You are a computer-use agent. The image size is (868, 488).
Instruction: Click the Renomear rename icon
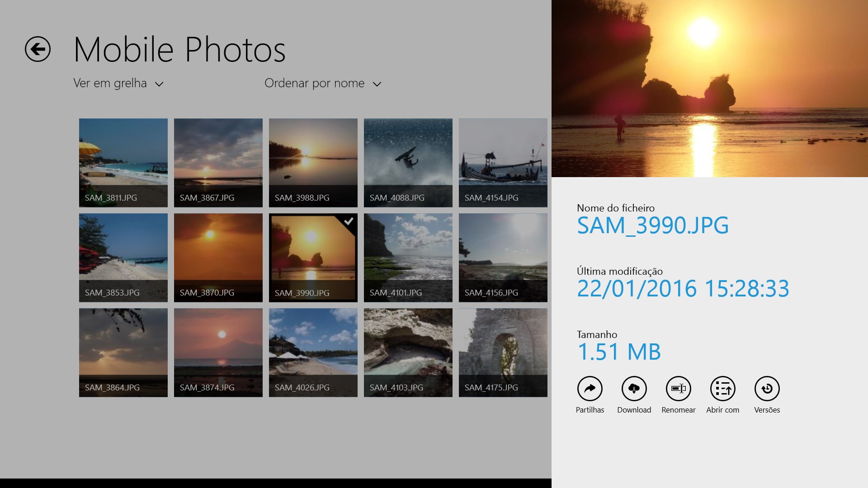point(678,389)
